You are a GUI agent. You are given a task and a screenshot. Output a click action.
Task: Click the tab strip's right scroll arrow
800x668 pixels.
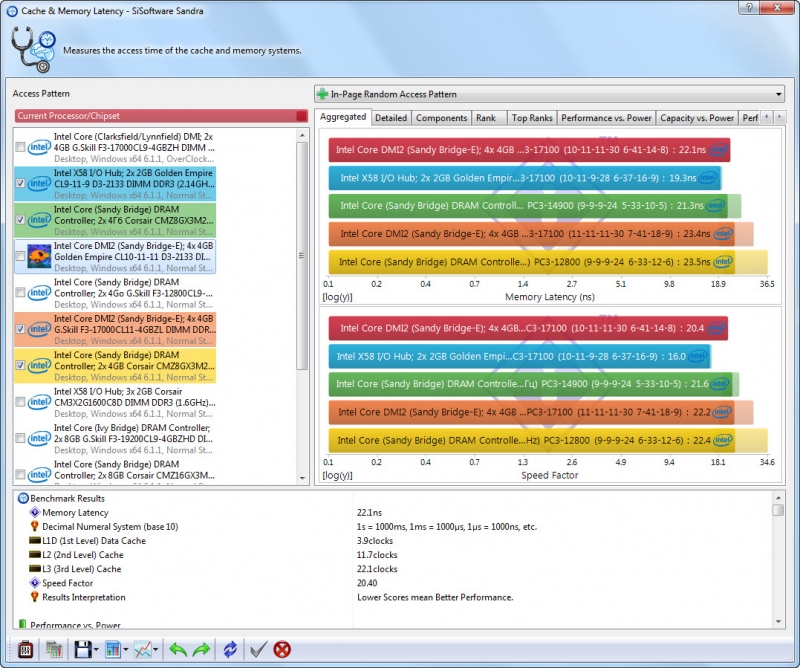click(x=779, y=117)
